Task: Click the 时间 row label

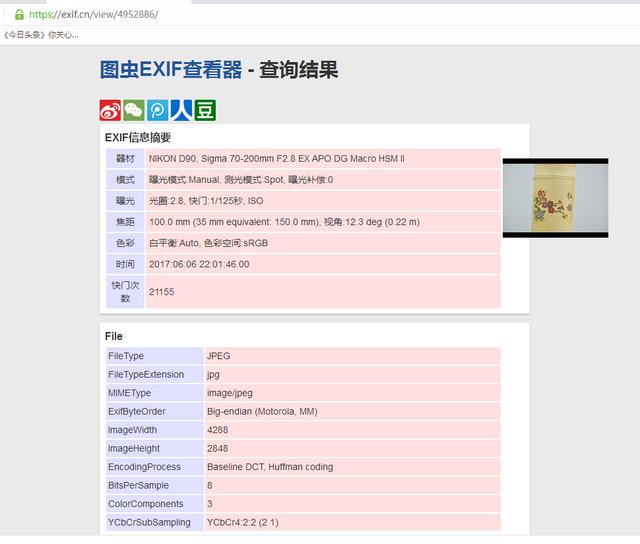Action: tap(125, 264)
